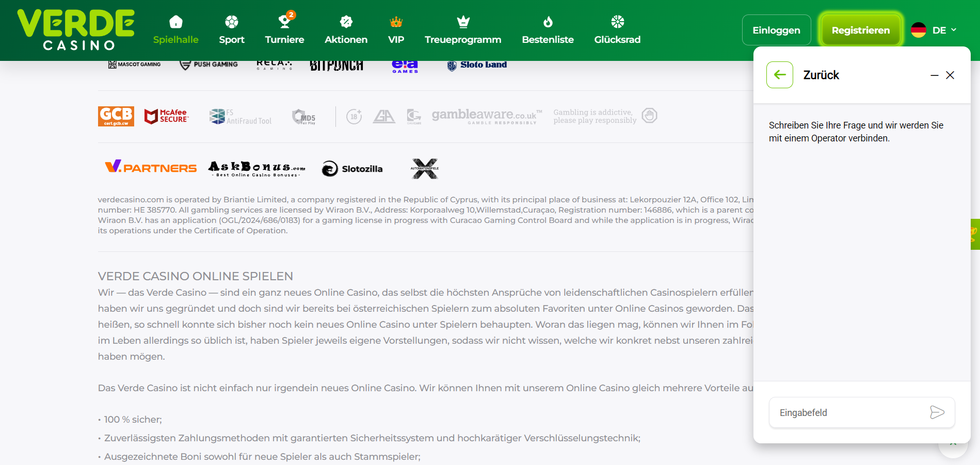Click the chat back arrow button
Screen dimensions: 980x465
780,75
